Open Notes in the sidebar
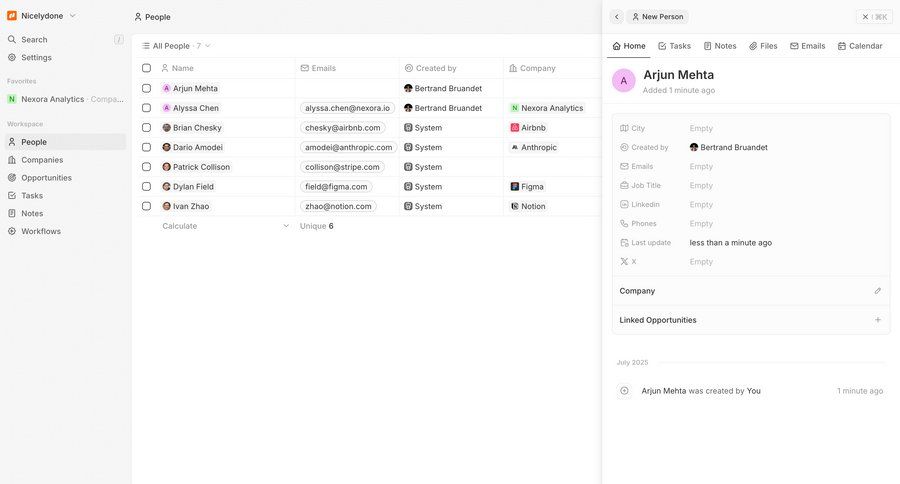 (x=65, y=213)
